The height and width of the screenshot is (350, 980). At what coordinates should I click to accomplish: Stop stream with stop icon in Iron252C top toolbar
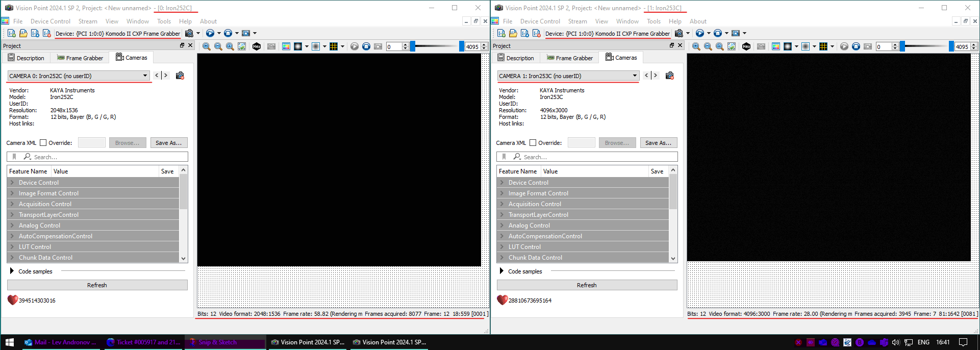click(x=228, y=33)
